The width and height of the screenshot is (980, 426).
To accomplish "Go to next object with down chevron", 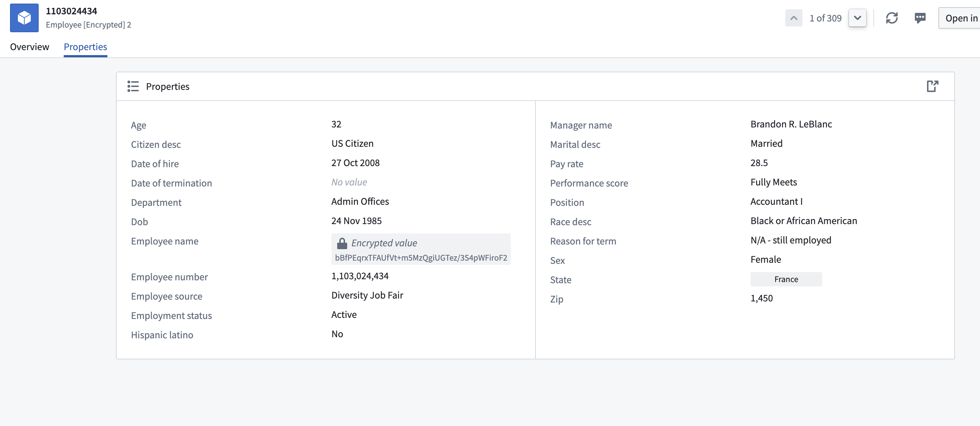I will pyautogui.click(x=858, y=18).
